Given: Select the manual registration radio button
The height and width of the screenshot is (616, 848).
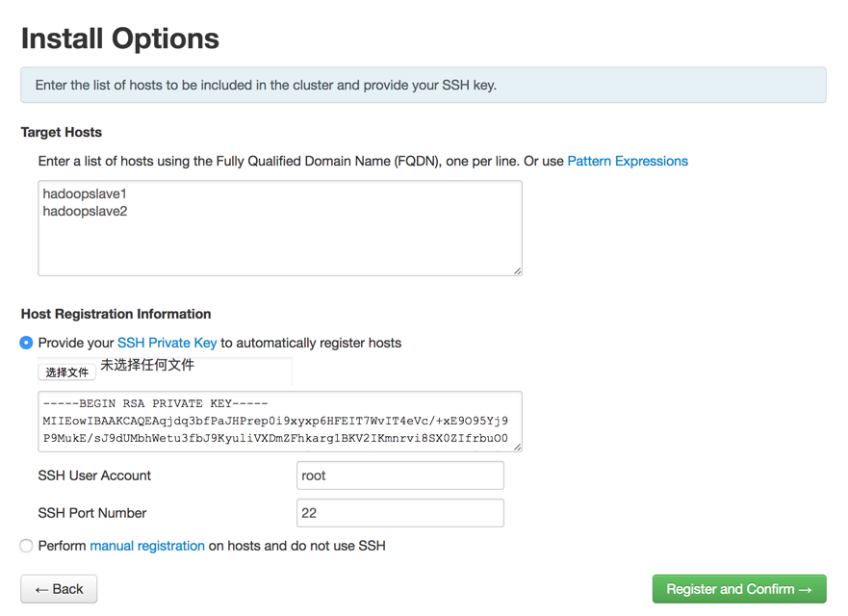Looking at the screenshot, I should tap(27, 546).
